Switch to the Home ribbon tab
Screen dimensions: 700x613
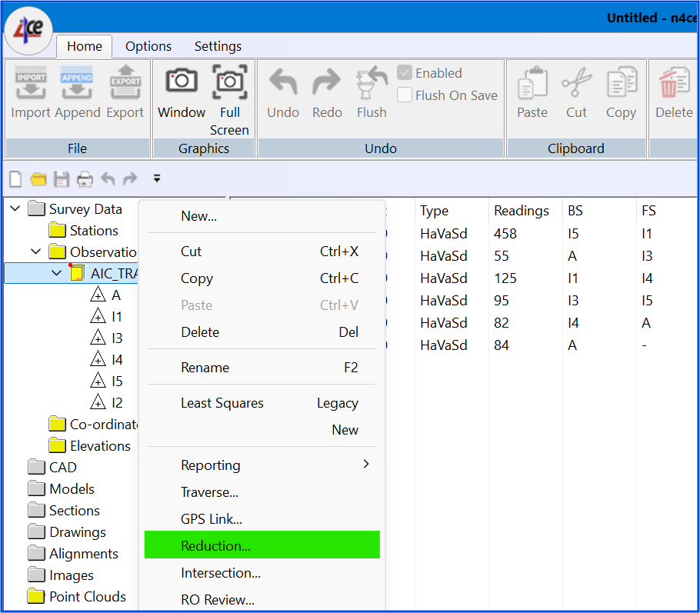pyautogui.click(x=85, y=46)
